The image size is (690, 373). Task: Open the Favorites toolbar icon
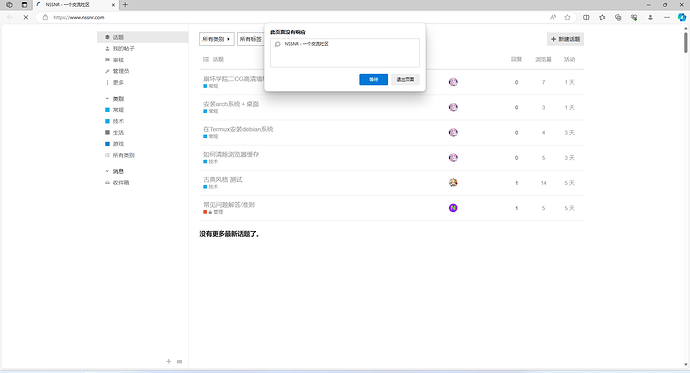pyautogui.click(x=602, y=17)
